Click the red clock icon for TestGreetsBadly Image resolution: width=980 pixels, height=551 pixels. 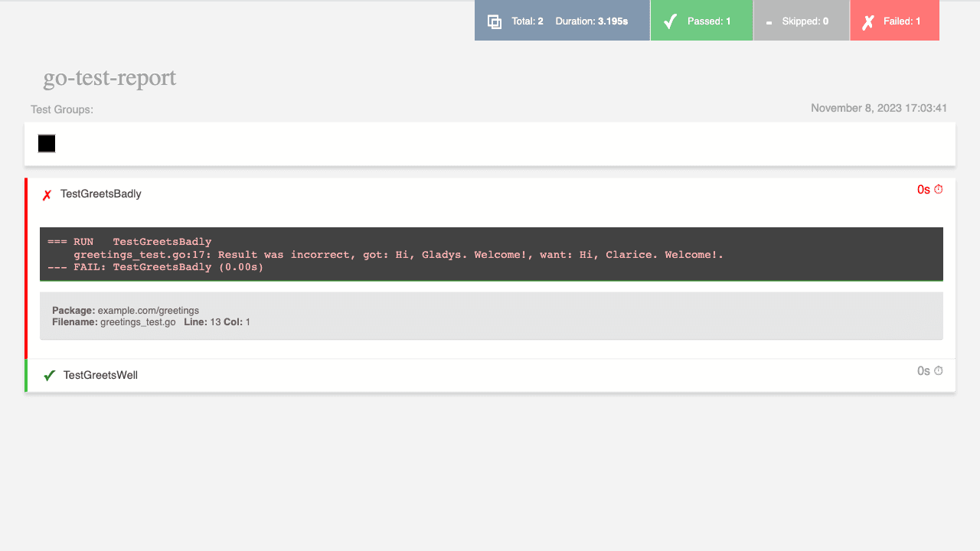pos(939,189)
